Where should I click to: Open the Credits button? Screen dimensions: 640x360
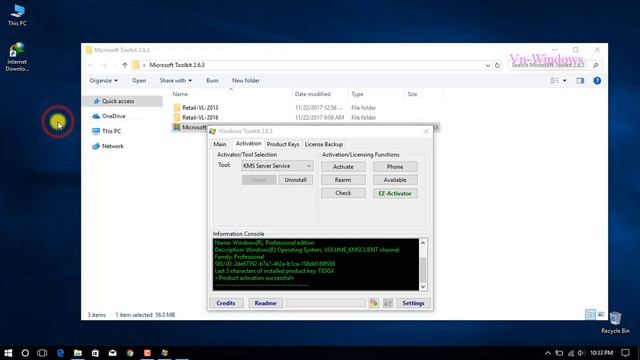tap(226, 303)
